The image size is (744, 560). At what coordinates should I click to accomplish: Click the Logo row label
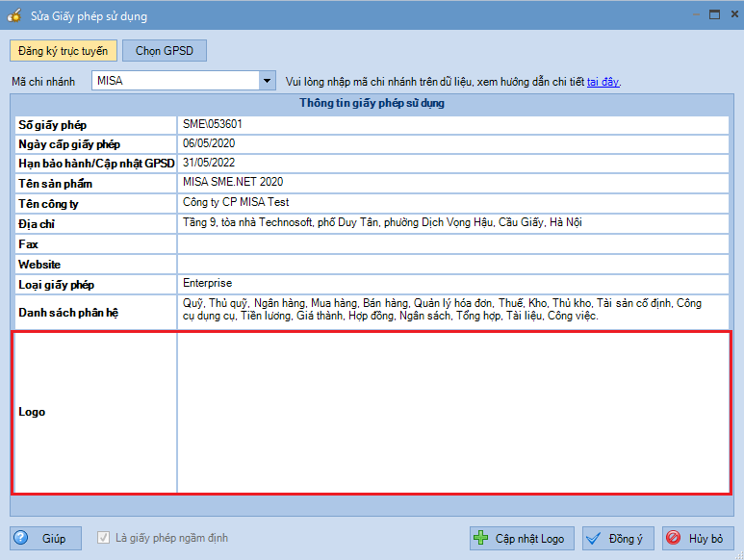point(32,412)
